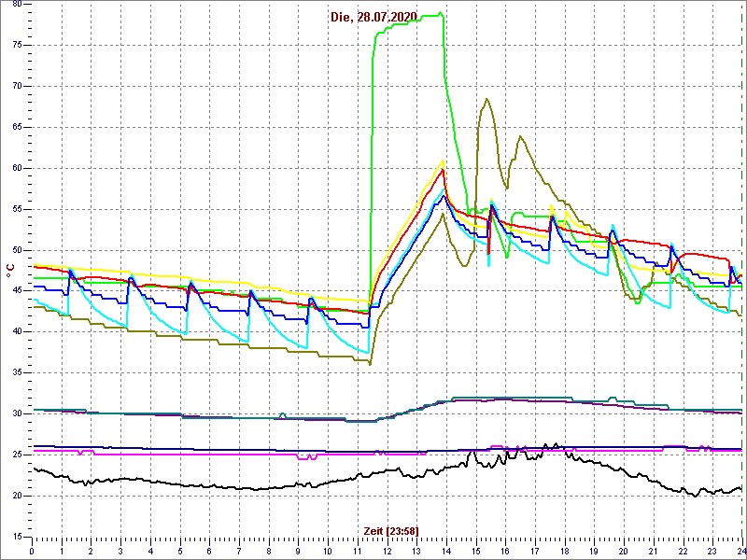The image size is (747, 560).
Task: Select the 65 value on temperature axis
Action: [x=16, y=127]
